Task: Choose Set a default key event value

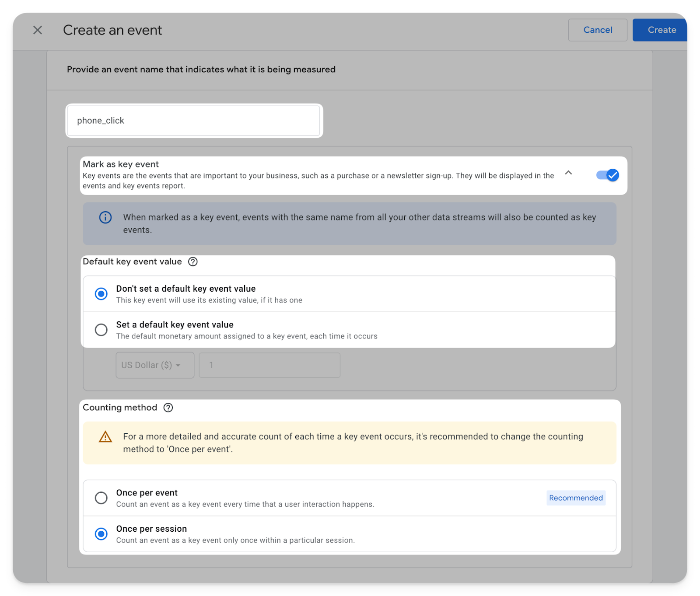Action: pos(101,330)
